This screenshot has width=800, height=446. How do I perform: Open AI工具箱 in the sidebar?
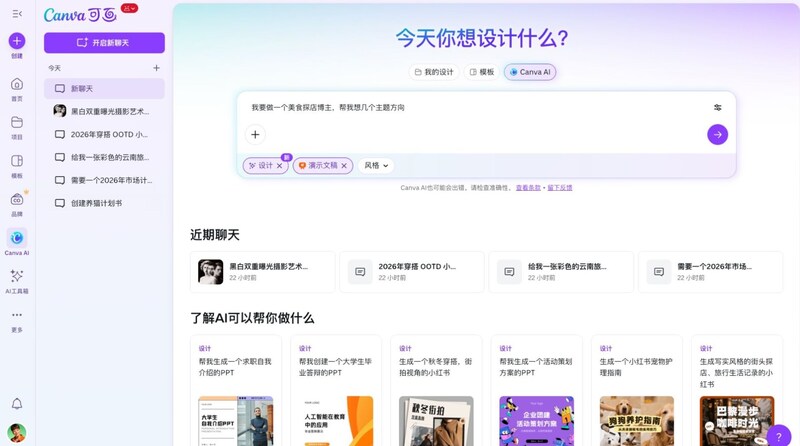(17, 276)
